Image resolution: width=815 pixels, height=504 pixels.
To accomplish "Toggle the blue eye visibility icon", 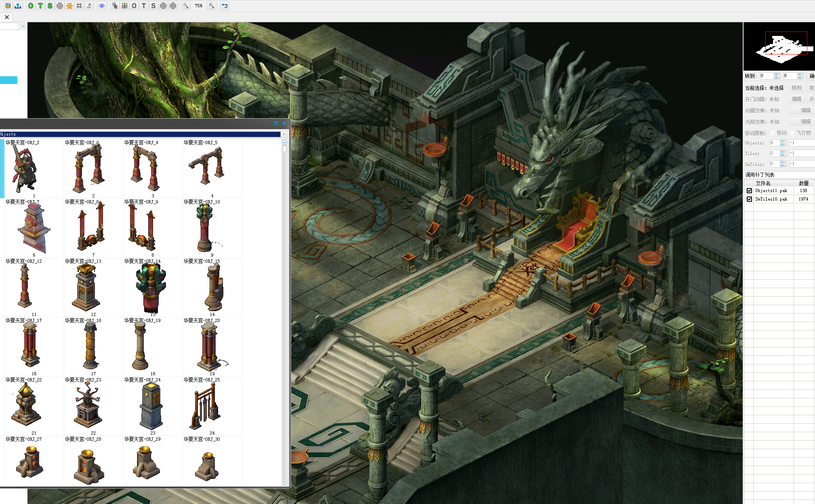I will pos(102,6).
